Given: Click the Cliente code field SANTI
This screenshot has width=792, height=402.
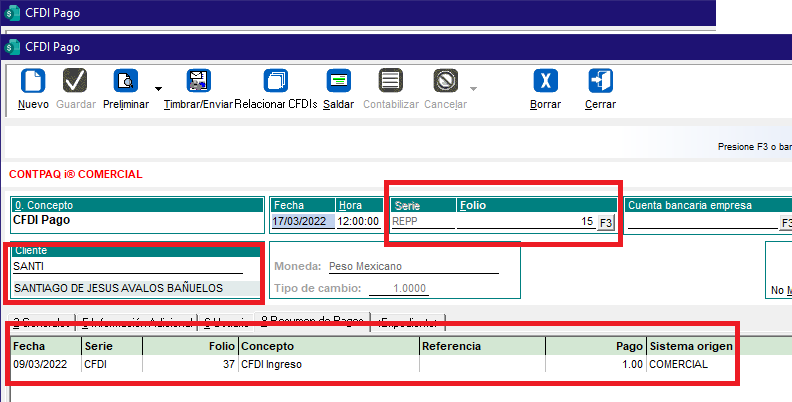Looking at the screenshot, I should click(127, 266).
